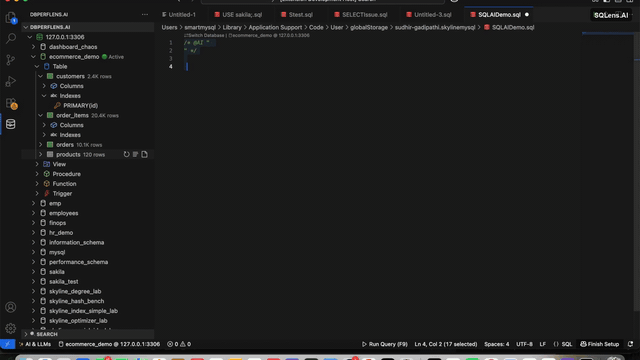
Task: Select the employees database
Action: (x=63, y=213)
